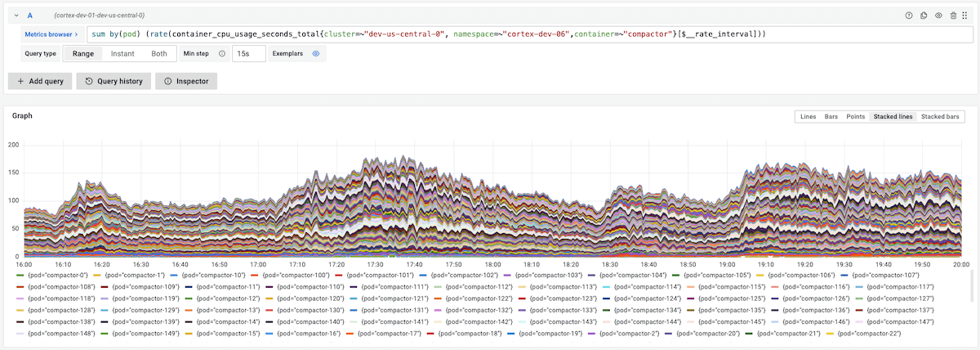The height and width of the screenshot is (350, 980).
Task: Toggle the Exemplars eye icon
Action: tap(315, 53)
